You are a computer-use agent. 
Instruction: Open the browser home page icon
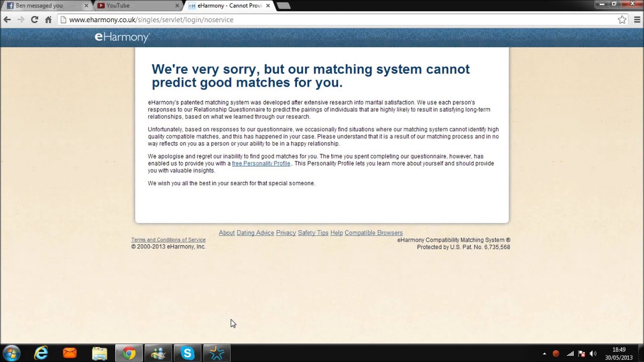coord(48,20)
